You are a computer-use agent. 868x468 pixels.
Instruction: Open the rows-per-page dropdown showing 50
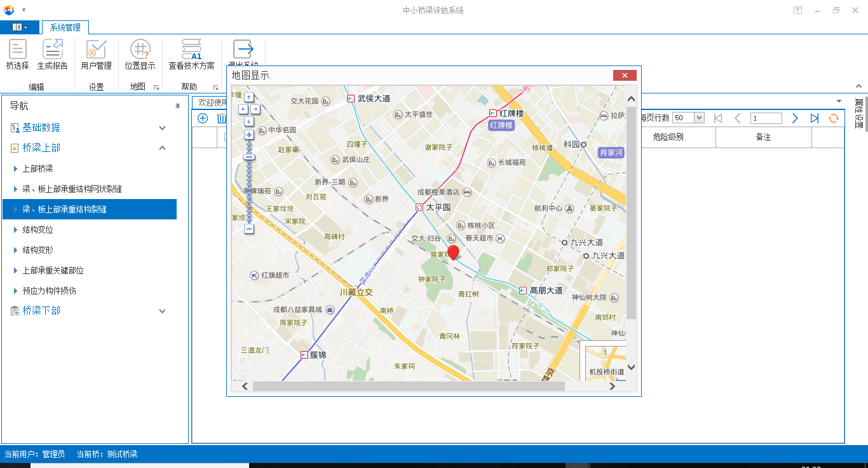[699, 118]
